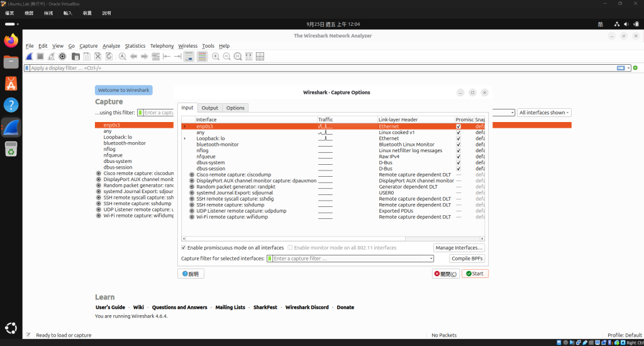Switch to Output tab in Capture Options
The width and height of the screenshot is (644, 346).
[x=210, y=108]
